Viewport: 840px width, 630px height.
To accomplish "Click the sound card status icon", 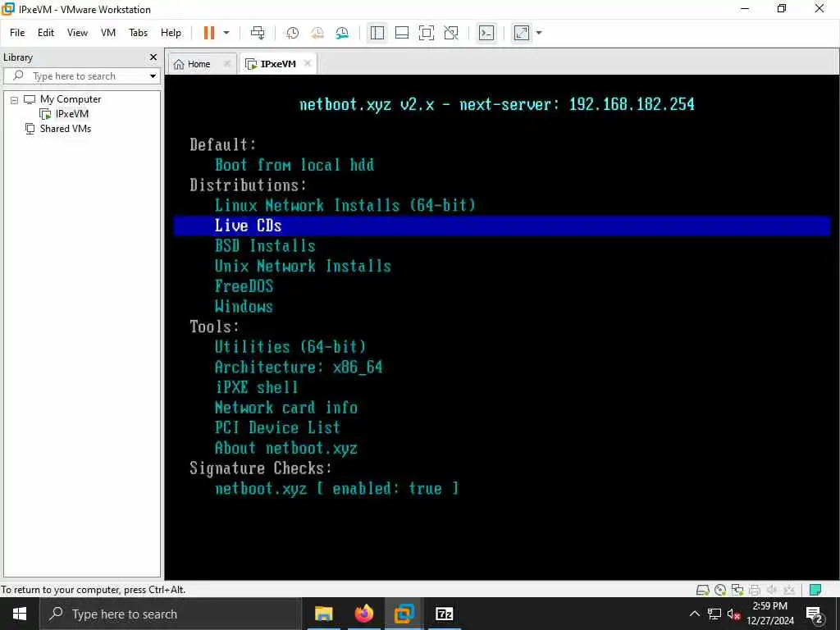I will pyautogui.click(x=772, y=590).
